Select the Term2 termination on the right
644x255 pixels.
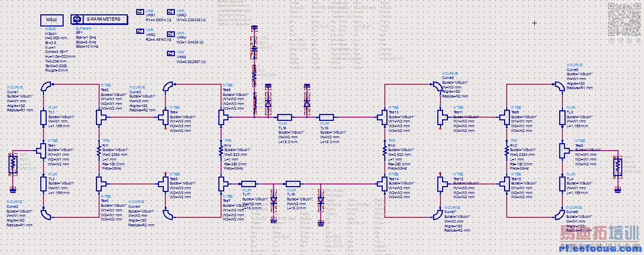click(617, 166)
